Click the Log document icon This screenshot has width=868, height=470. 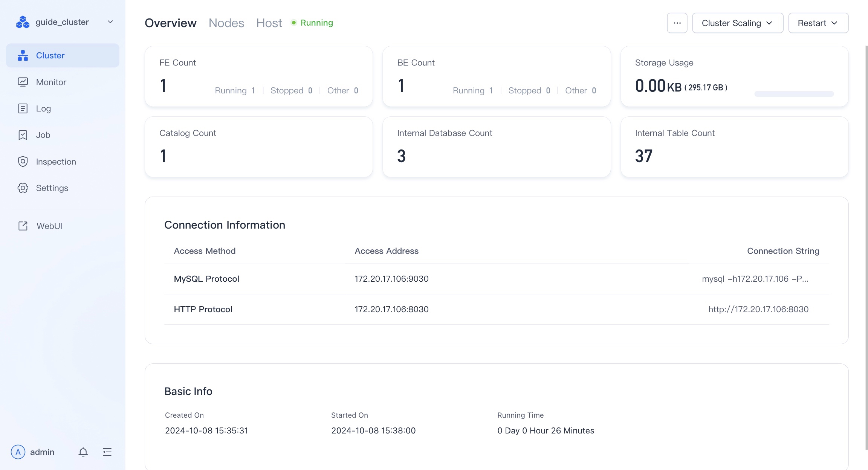23,108
